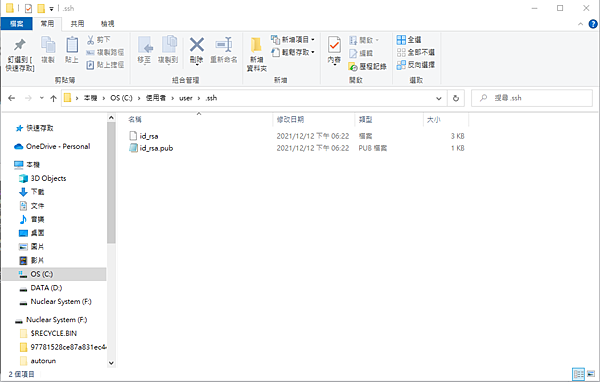Click the Pin to Quick access icon
The height and width of the screenshot is (382, 600).
tap(20, 45)
